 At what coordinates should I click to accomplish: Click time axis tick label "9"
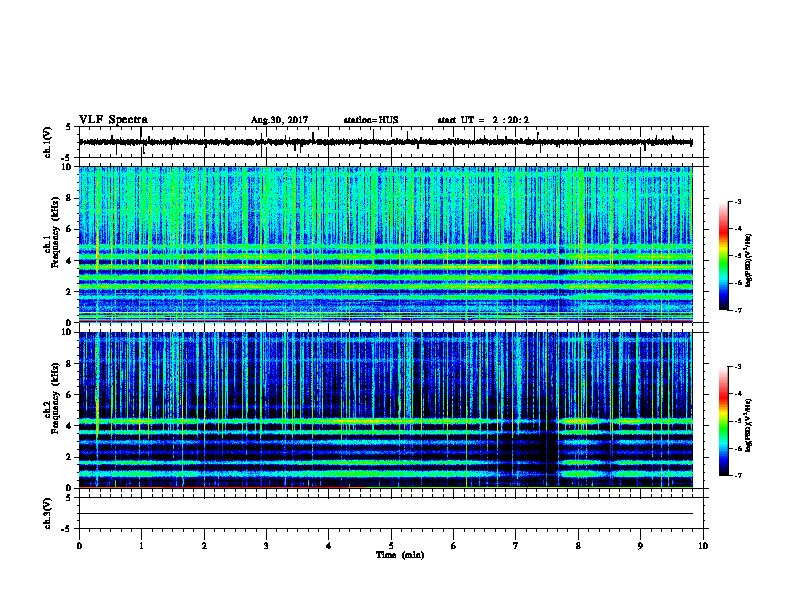(640, 546)
